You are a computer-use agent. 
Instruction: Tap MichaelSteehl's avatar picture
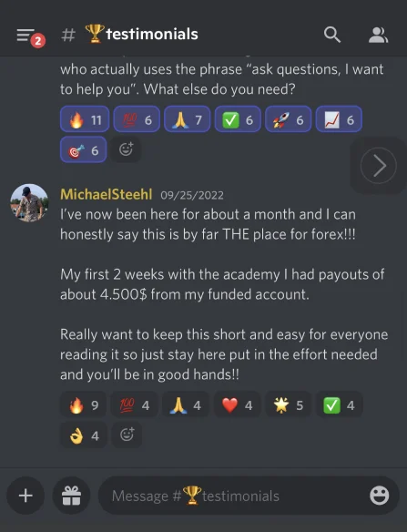[x=29, y=203]
